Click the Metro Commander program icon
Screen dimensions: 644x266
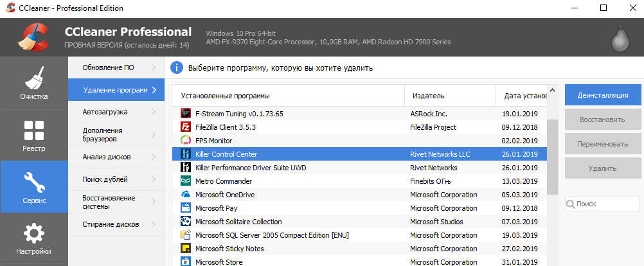[x=186, y=181]
